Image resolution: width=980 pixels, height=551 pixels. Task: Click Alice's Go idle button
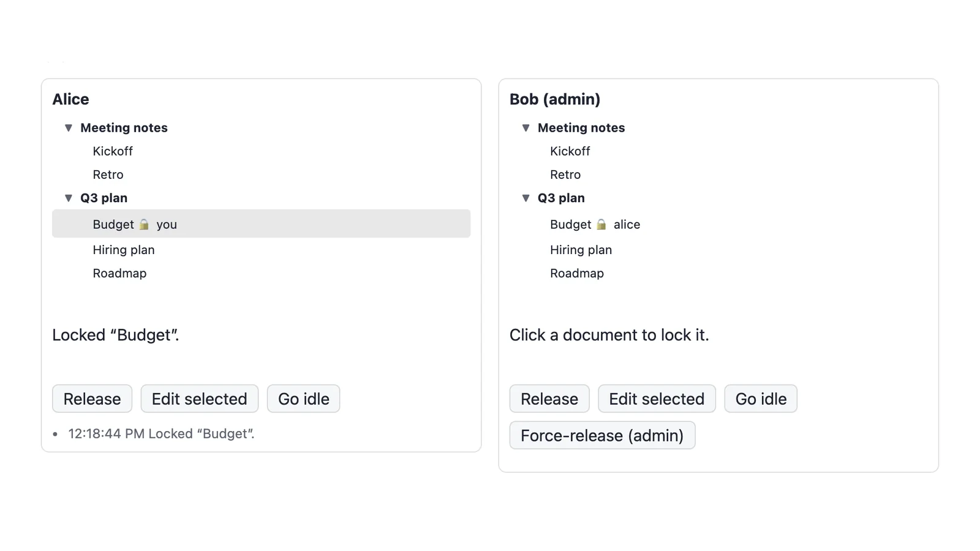coord(304,399)
